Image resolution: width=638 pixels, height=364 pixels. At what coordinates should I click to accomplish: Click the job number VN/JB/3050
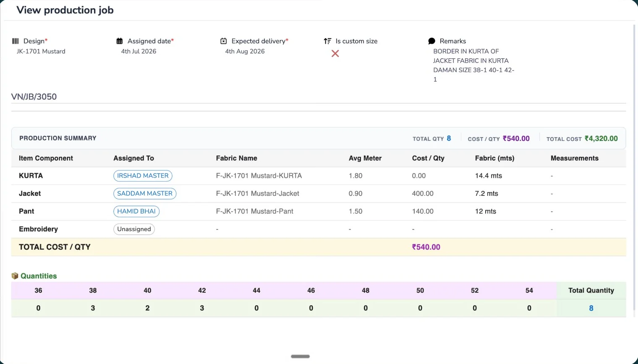(34, 96)
